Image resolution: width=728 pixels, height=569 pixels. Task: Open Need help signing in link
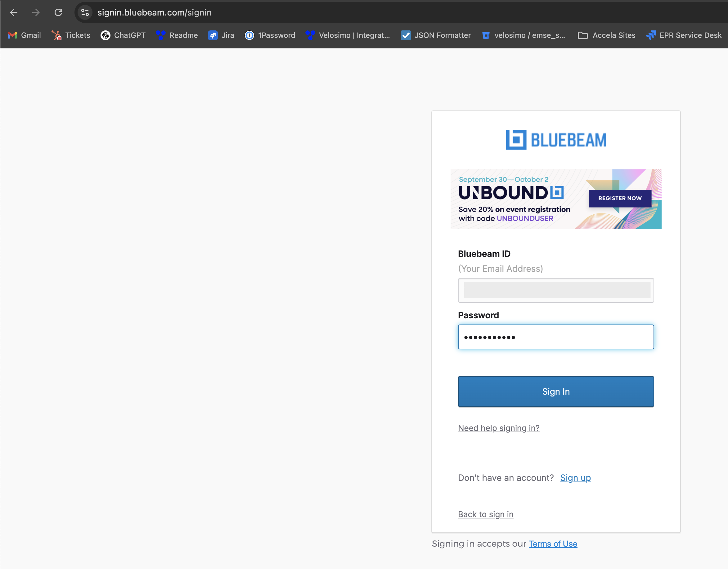(x=499, y=428)
